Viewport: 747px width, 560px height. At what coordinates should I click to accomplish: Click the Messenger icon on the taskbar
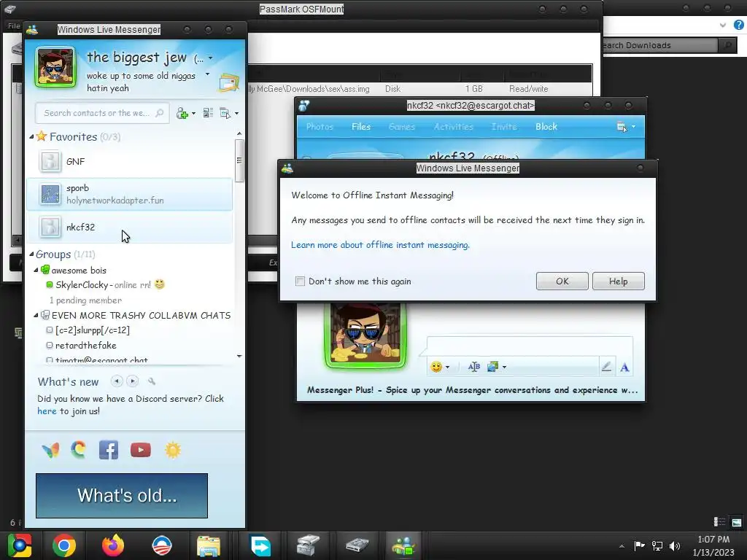[x=403, y=545]
